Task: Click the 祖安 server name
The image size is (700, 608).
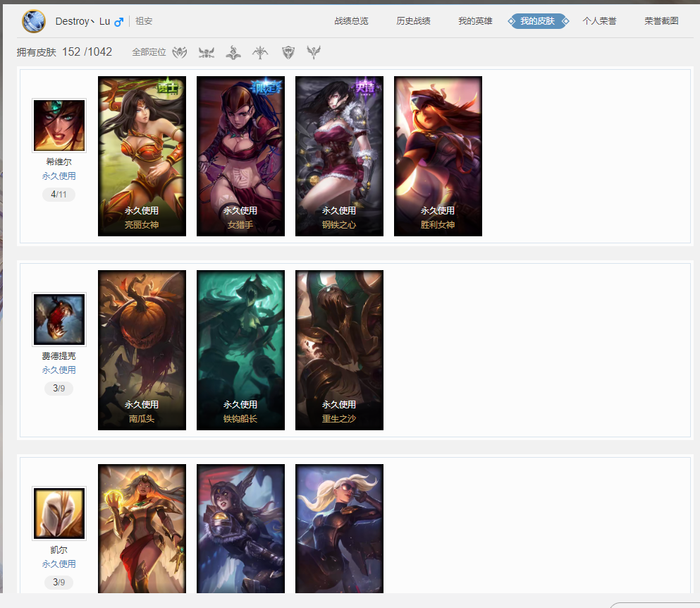Action: click(144, 21)
